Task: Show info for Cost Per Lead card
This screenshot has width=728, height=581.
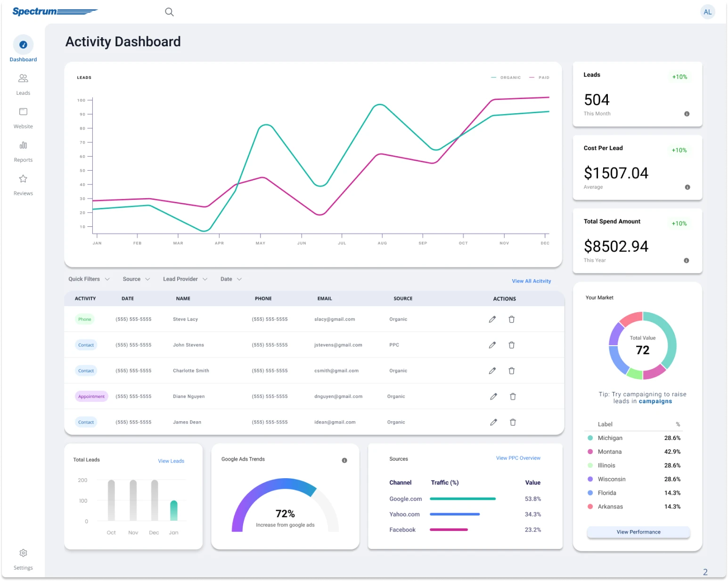Action: [x=687, y=187]
